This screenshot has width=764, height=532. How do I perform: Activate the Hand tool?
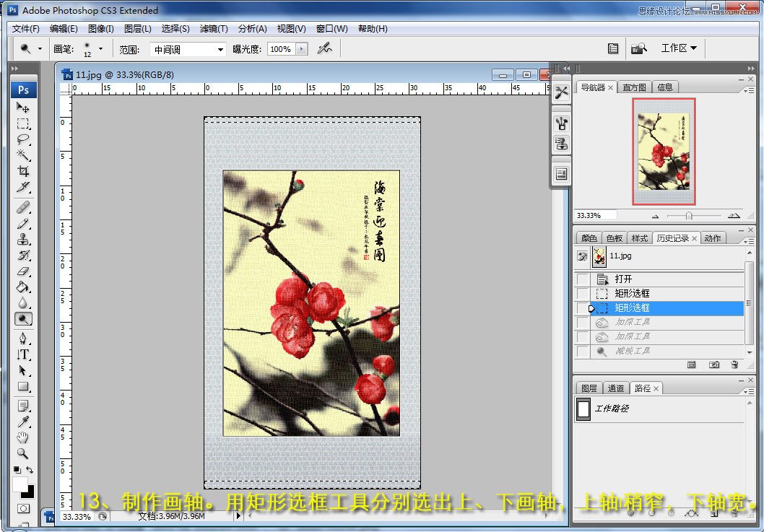[x=24, y=437]
